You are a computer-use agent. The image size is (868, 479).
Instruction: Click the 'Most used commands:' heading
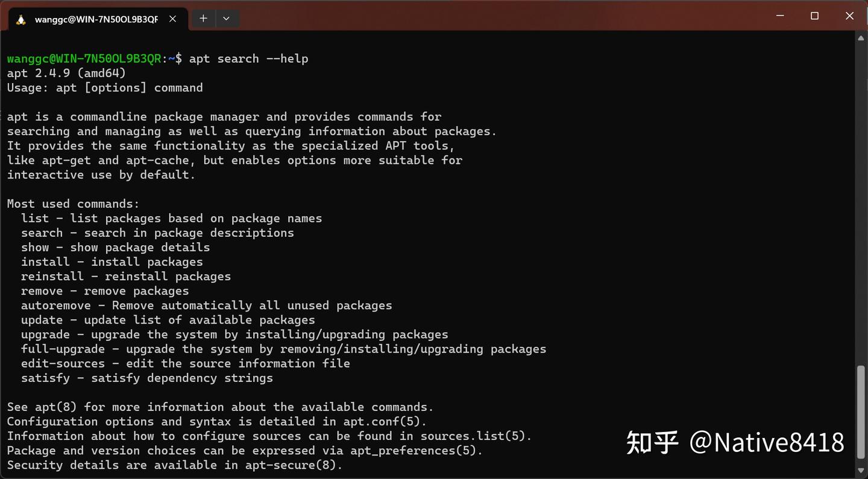coord(73,204)
